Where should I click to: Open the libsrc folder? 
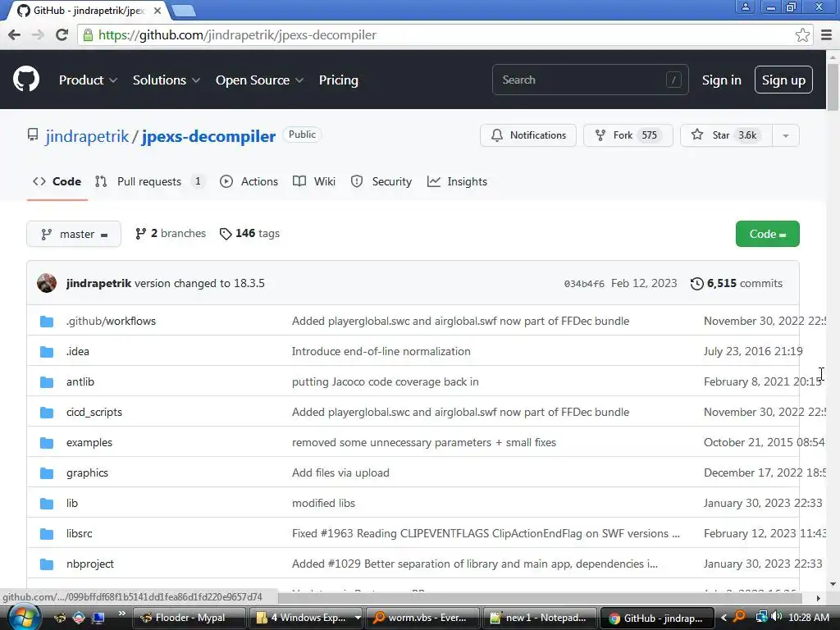[x=80, y=533]
